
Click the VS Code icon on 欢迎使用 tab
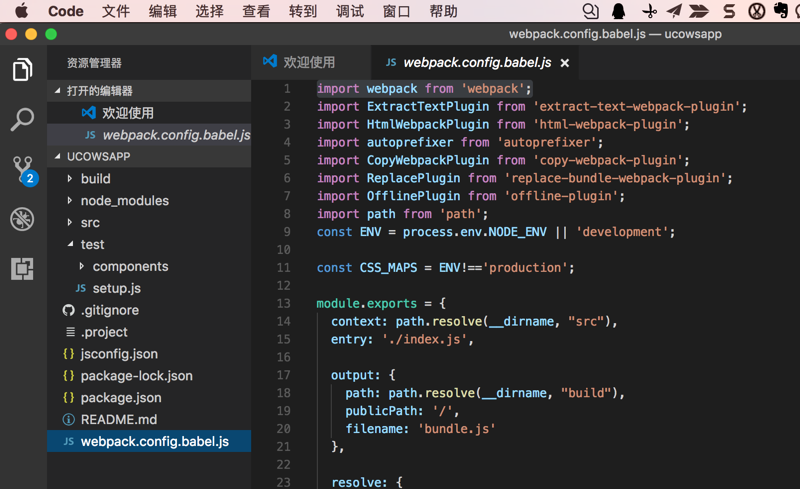(x=270, y=61)
